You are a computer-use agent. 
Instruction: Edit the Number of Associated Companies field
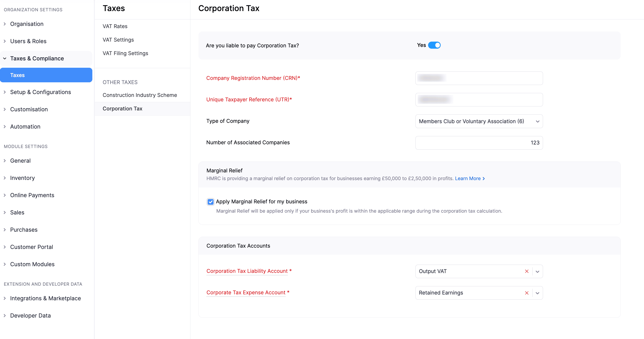[479, 143]
